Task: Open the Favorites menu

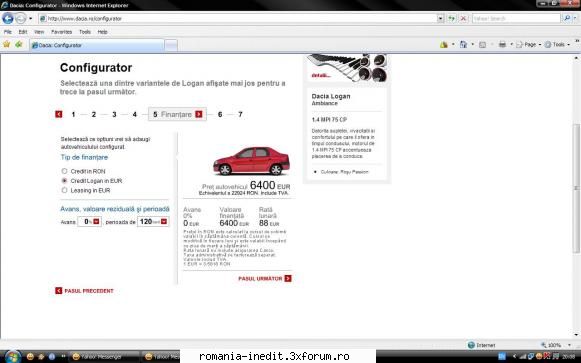Action: point(62,32)
